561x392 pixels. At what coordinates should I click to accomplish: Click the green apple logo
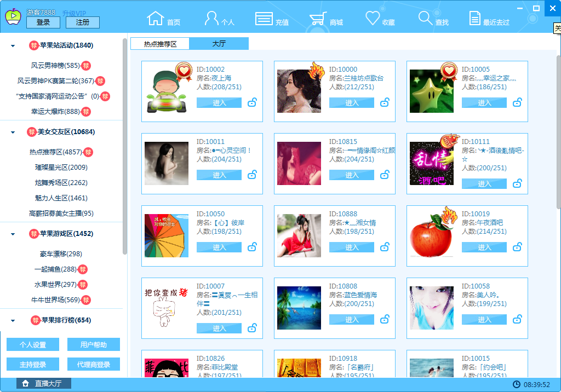pos(13,16)
